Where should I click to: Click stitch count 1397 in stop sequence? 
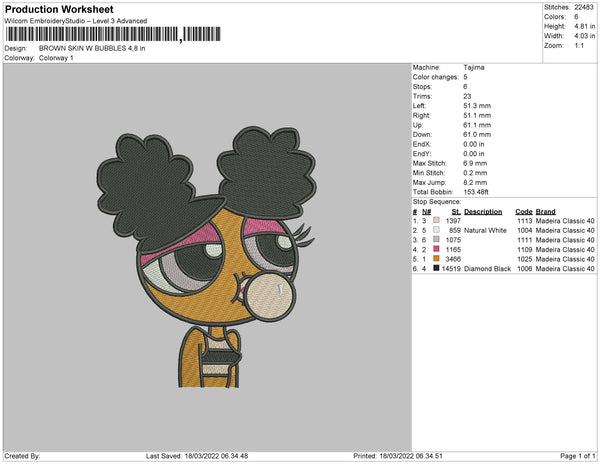tap(453, 221)
